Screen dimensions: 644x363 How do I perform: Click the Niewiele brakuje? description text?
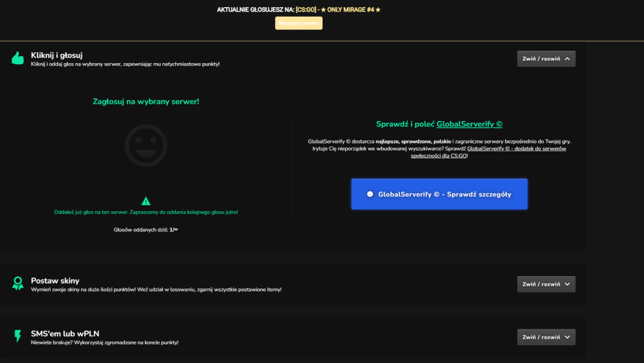click(x=105, y=342)
